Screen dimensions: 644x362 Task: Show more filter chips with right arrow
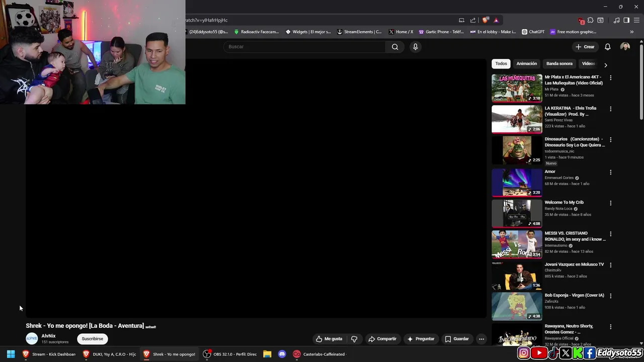(605, 65)
